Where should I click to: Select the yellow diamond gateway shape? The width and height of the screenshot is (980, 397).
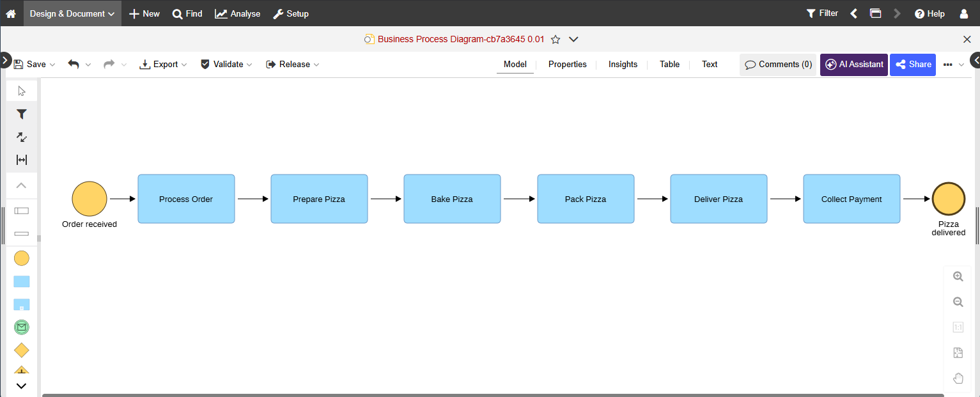tap(22, 350)
